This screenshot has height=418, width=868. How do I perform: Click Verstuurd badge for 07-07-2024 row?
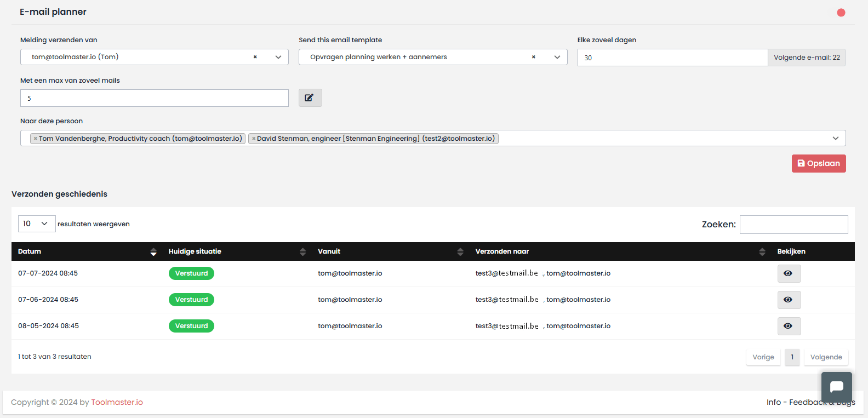[191, 273]
